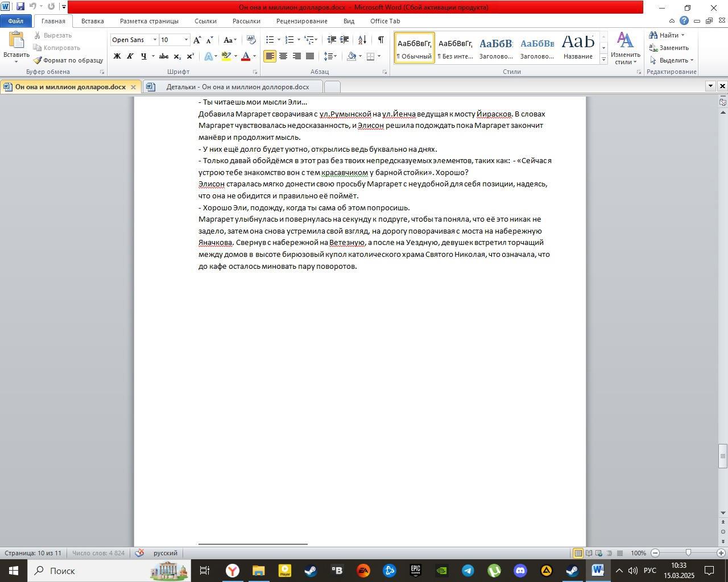This screenshot has width=728, height=582.
Task: Expand the styles gallery More arrow
Action: [x=603, y=60]
